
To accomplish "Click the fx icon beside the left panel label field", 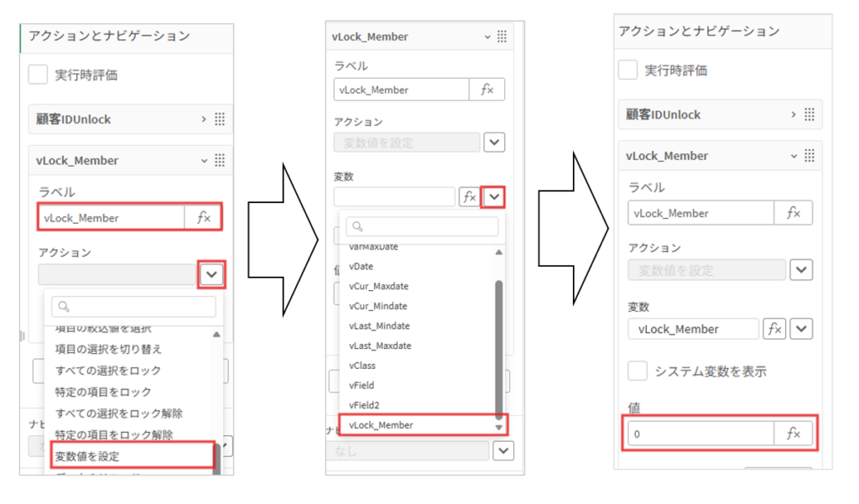I will pyautogui.click(x=204, y=217).
